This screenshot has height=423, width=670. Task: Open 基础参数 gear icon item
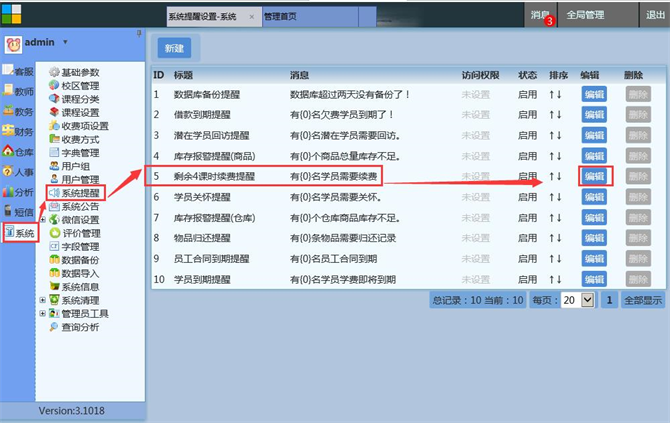click(74, 72)
